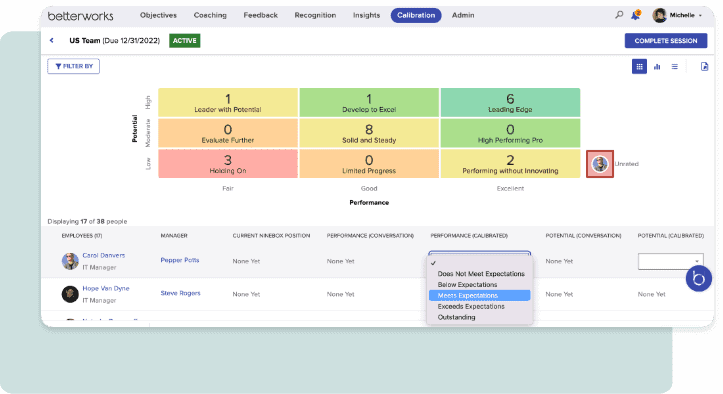Go back with the left chevron
Image resolution: width=723 pixels, height=394 pixels.
[52, 41]
